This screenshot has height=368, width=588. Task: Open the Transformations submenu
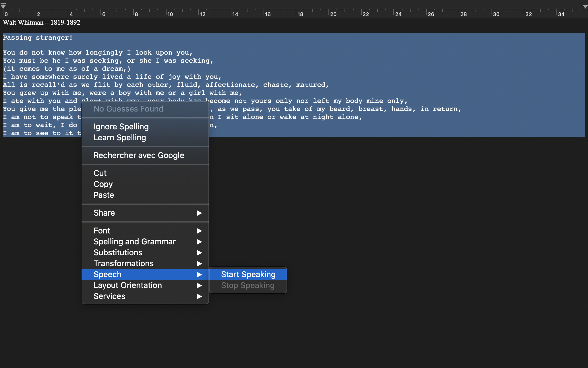145,263
